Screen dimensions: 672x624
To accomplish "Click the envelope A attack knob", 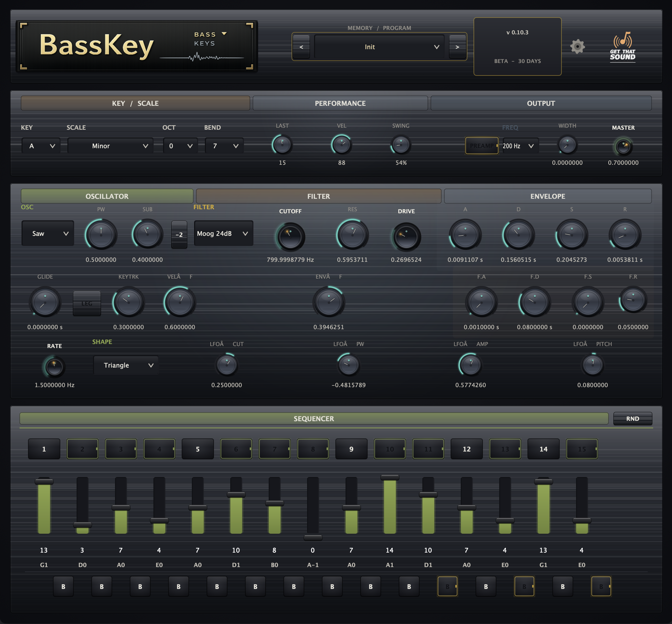I will (x=465, y=235).
